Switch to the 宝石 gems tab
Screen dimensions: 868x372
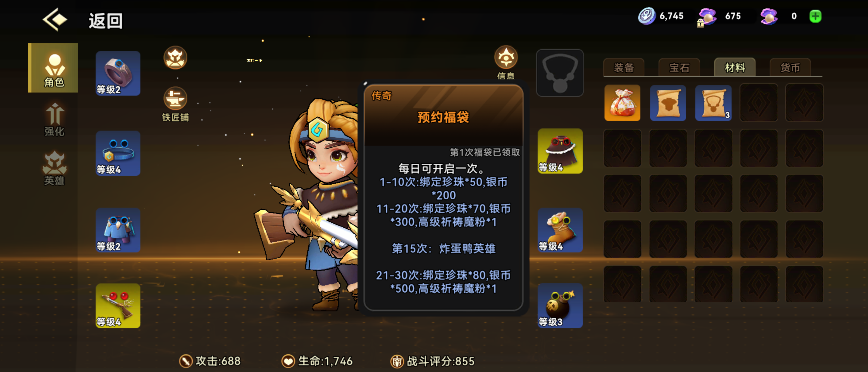click(x=679, y=67)
